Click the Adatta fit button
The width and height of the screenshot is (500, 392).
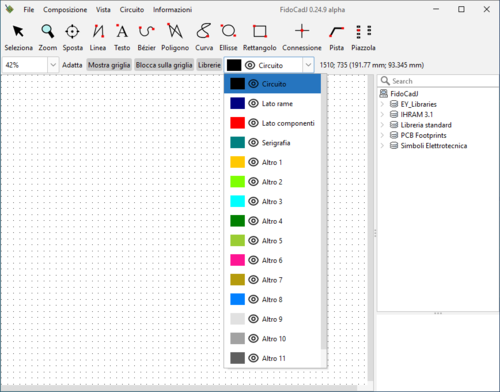(72, 65)
